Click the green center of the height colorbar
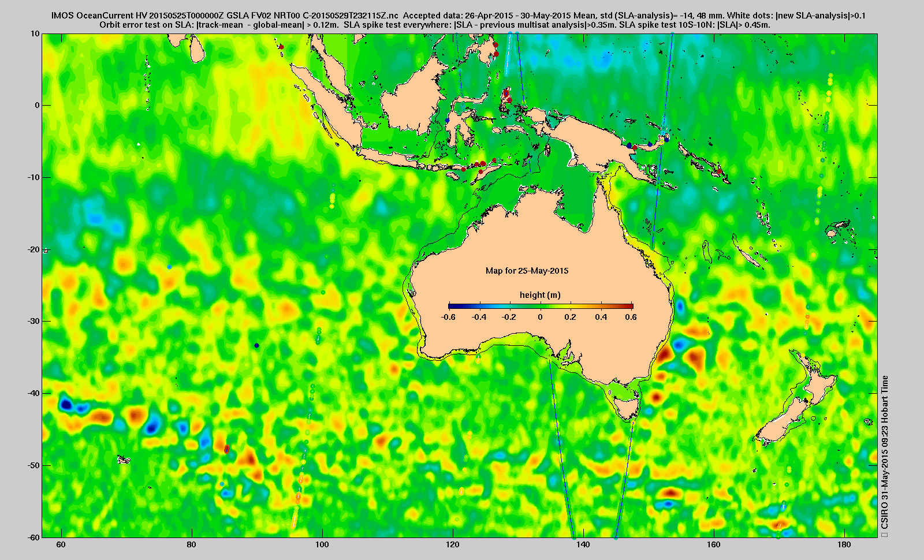The width and height of the screenshot is (924, 560). pos(541,307)
